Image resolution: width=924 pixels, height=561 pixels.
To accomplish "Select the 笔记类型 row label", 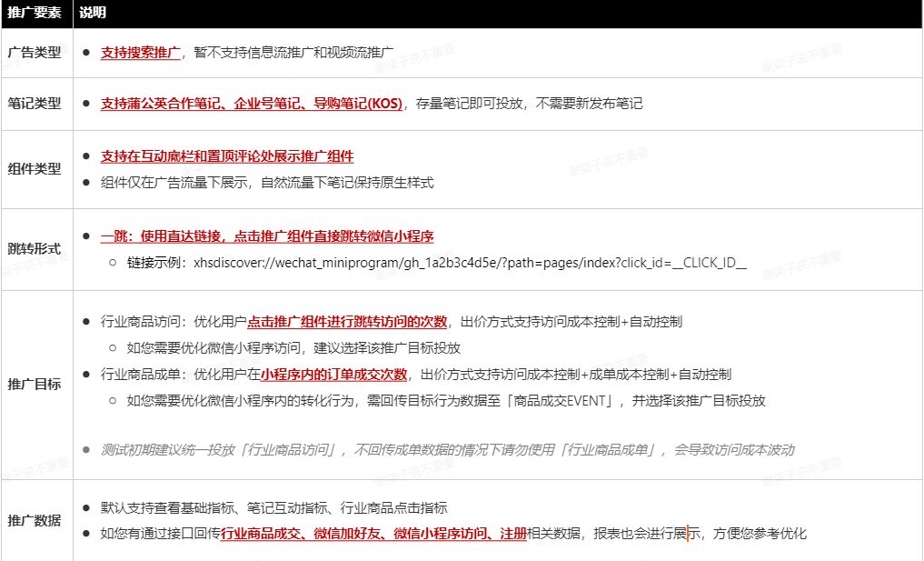I will (x=35, y=104).
